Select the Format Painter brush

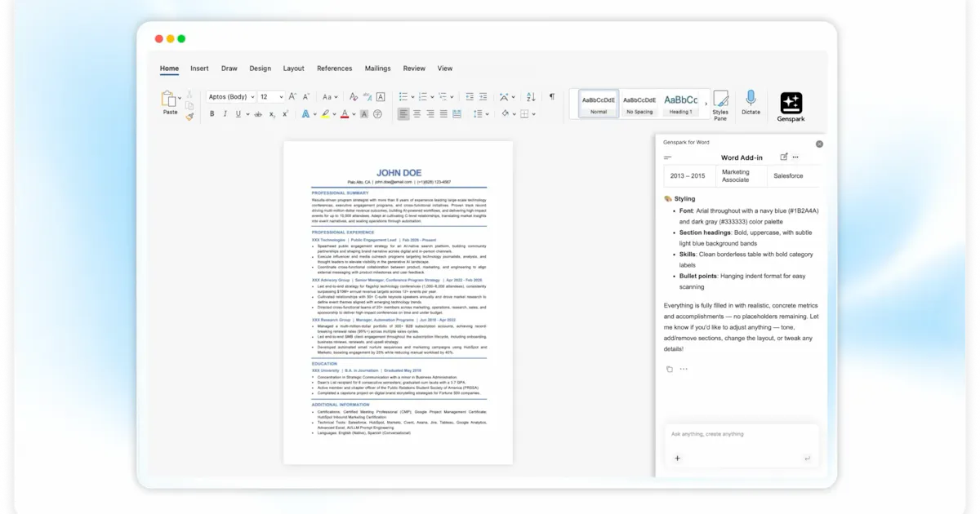click(x=189, y=117)
